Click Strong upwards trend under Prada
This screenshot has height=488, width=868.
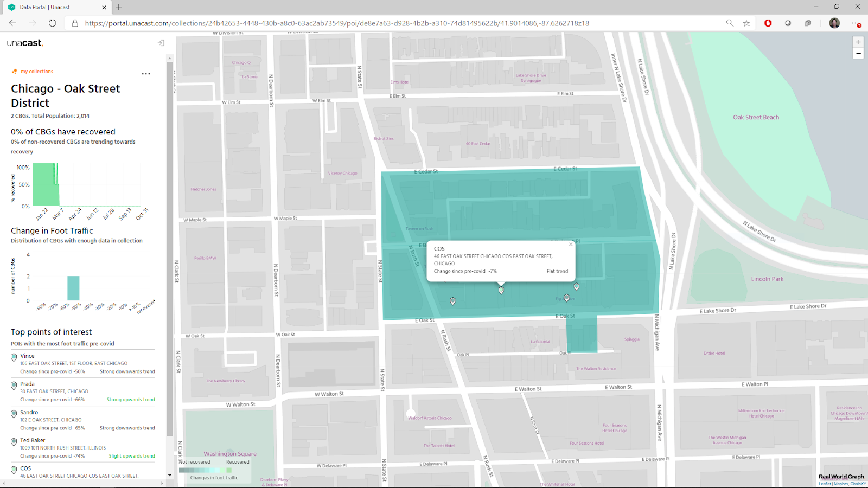[x=131, y=400]
